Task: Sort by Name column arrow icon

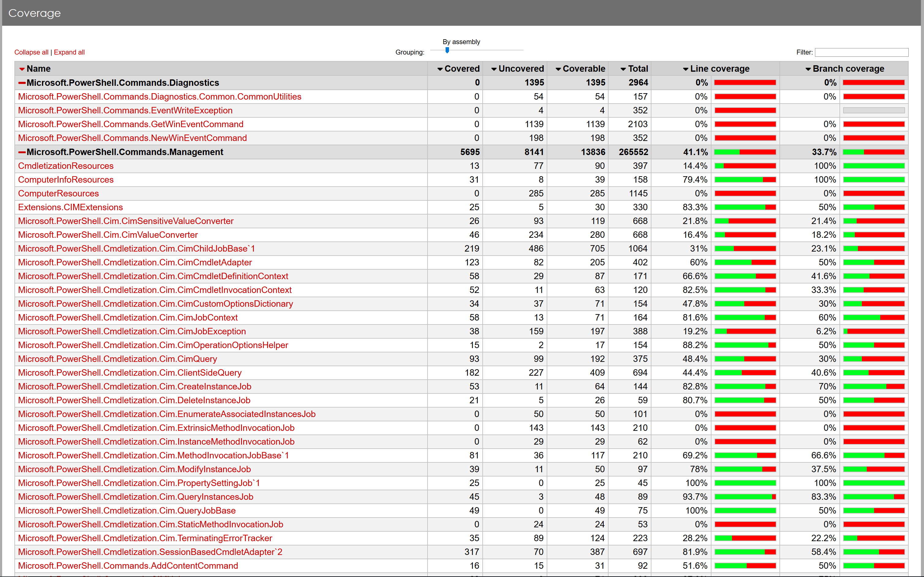Action: [22, 69]
